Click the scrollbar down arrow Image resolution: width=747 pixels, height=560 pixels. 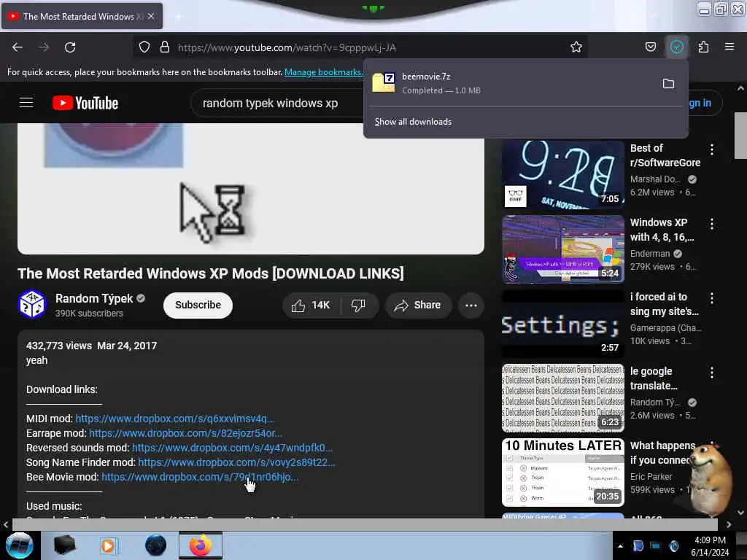(740, 513)
